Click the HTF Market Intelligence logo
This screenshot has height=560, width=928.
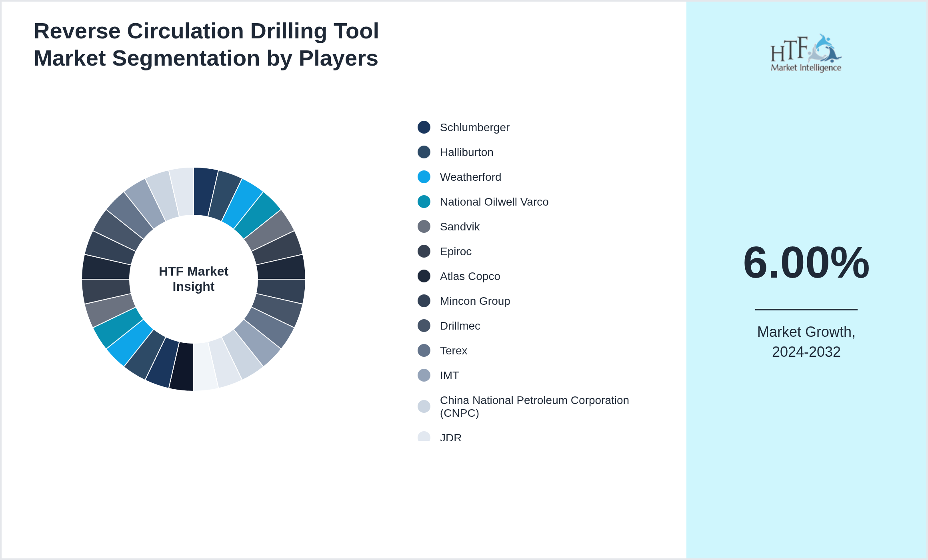pos(806,53)
